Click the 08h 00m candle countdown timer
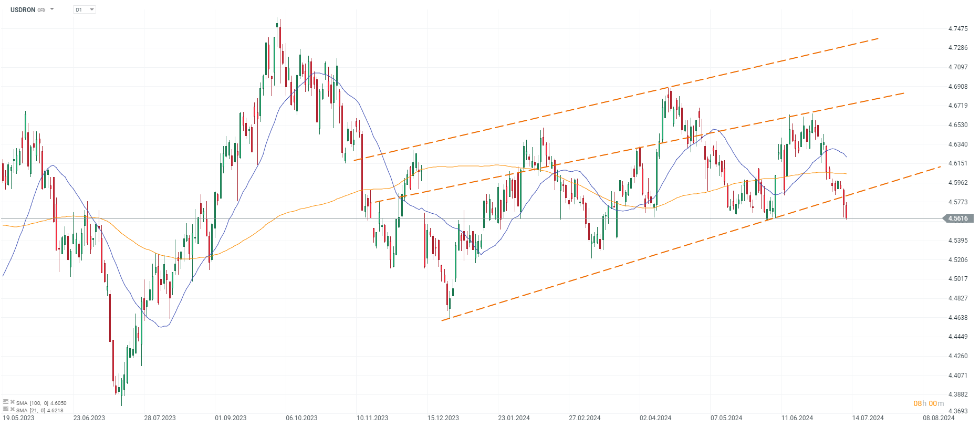The width and height of the screenshot is (980, 427). pyautogui.click(x=928, y=403)
